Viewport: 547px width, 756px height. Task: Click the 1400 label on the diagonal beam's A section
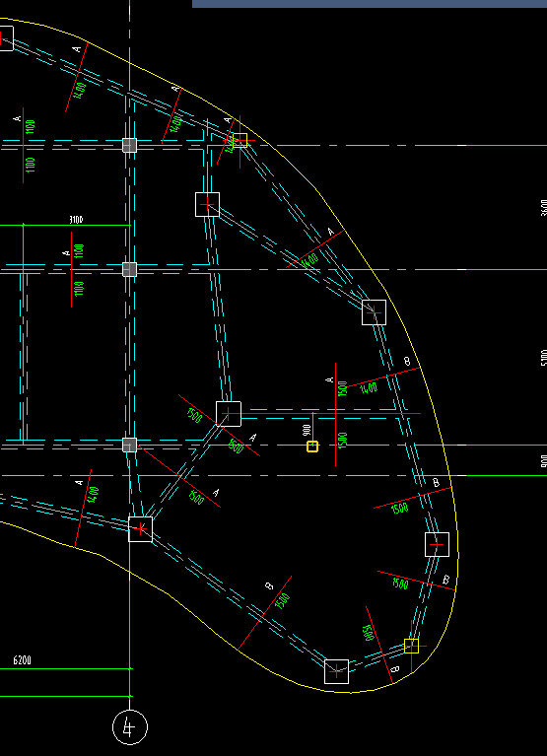coord(310,260)
